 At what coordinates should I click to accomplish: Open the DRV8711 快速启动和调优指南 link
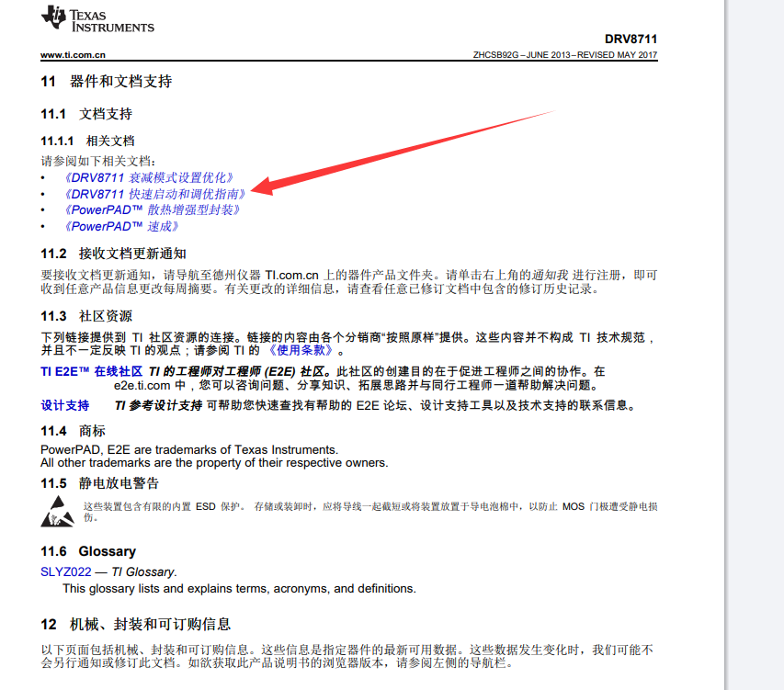(154, 194)
